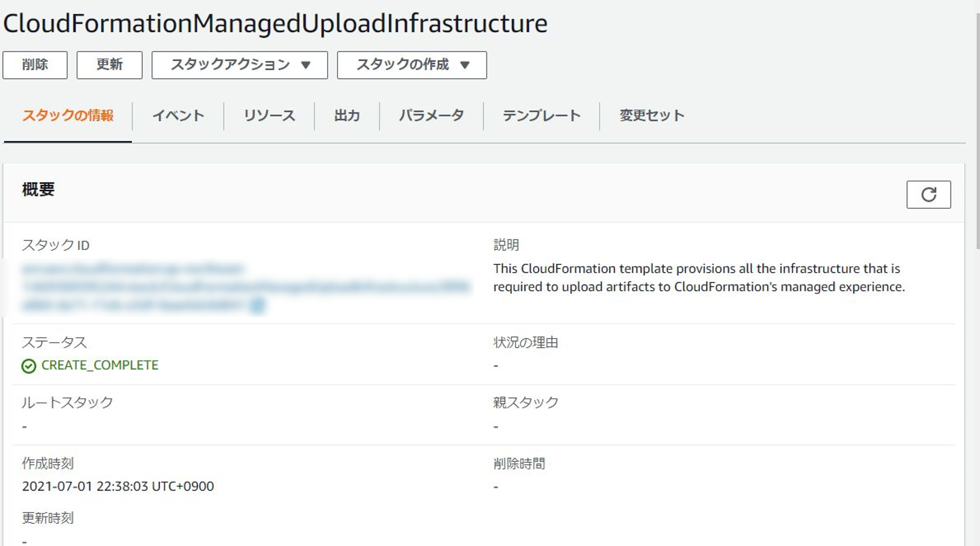Click the 状況の理由 label
The width and height of the screenshot is (980, 546).
pyautogui.click(x=525, y=342)
